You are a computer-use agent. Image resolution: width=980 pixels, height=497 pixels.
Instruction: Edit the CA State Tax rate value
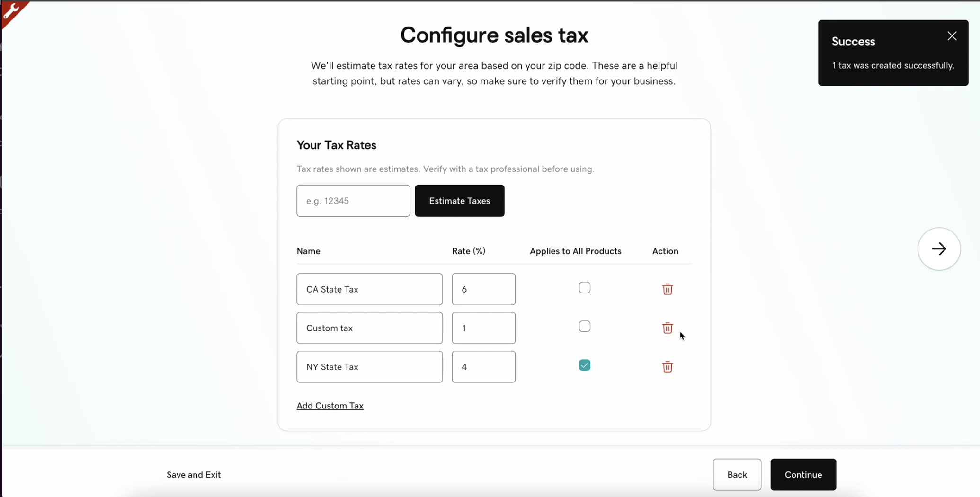point(483,289)
